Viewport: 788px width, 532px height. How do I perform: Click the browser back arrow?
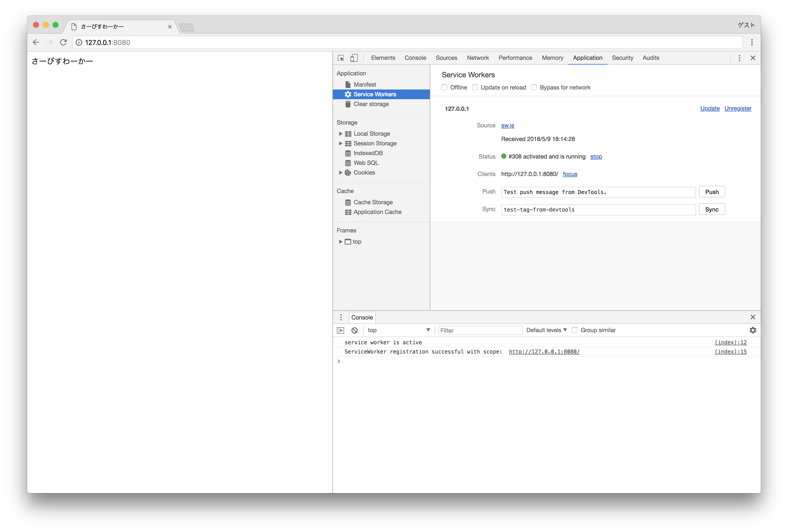36,42
